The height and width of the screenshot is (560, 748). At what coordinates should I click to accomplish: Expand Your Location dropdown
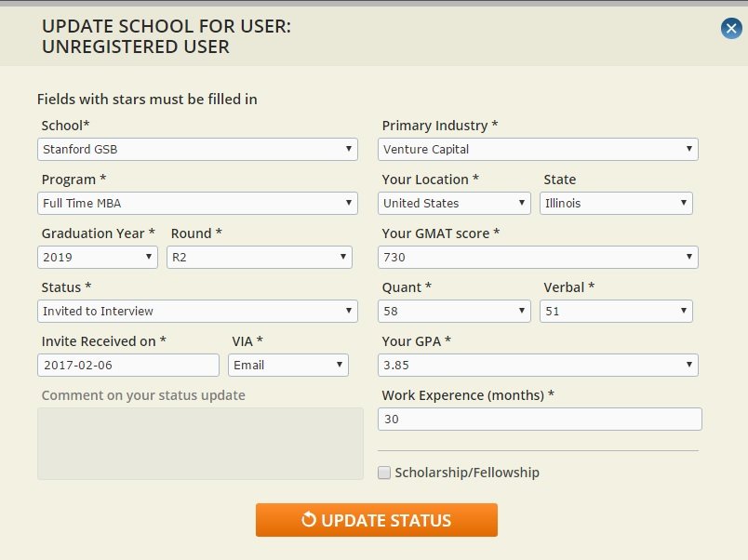coord(454,203)
